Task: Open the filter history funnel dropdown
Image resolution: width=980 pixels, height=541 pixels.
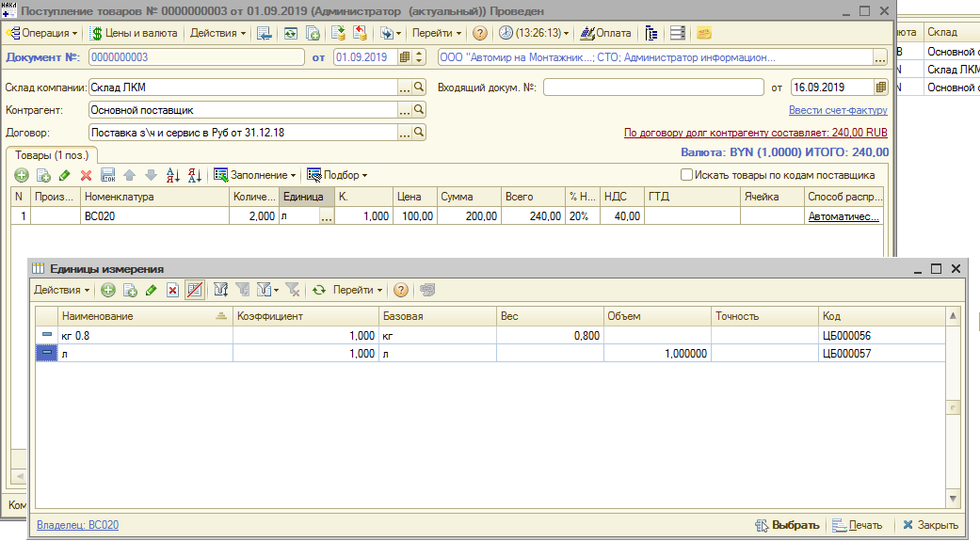Action: tap(267, 290)
